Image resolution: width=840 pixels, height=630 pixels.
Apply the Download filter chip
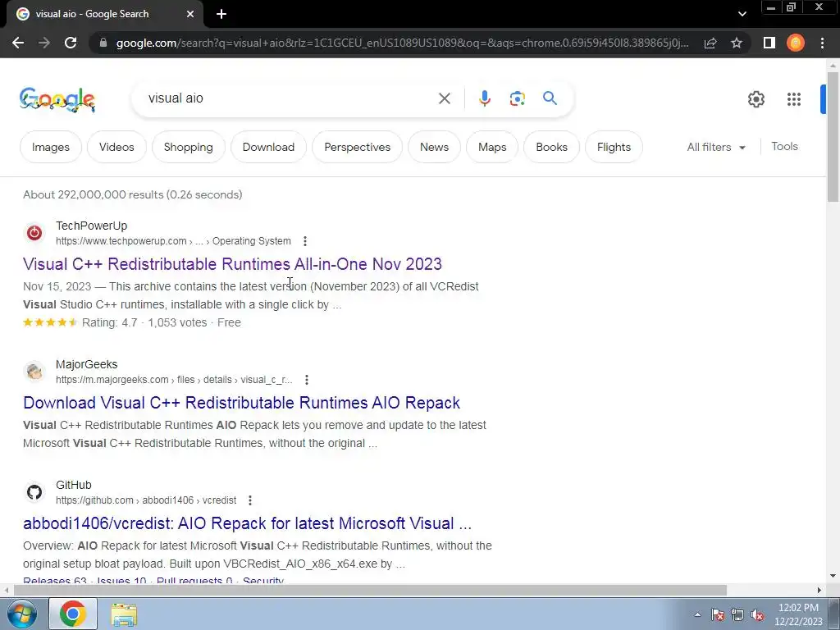click(268, 147)
